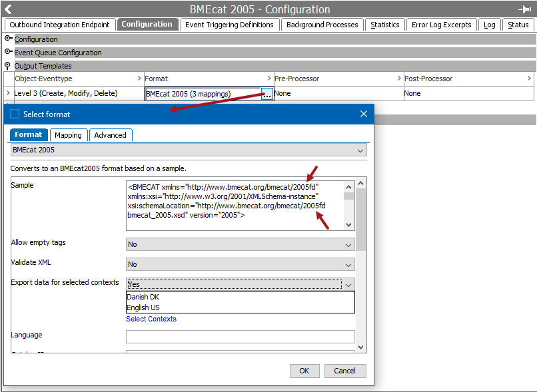The image size is (537, 392).
Task: Select the Format tab in dialog
Action: (x=29, y=135)
